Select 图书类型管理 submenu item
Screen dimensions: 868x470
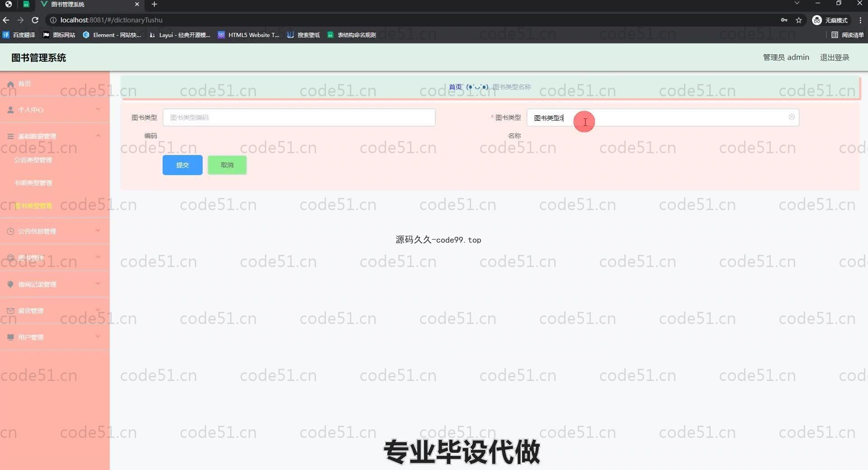[33, 206]
